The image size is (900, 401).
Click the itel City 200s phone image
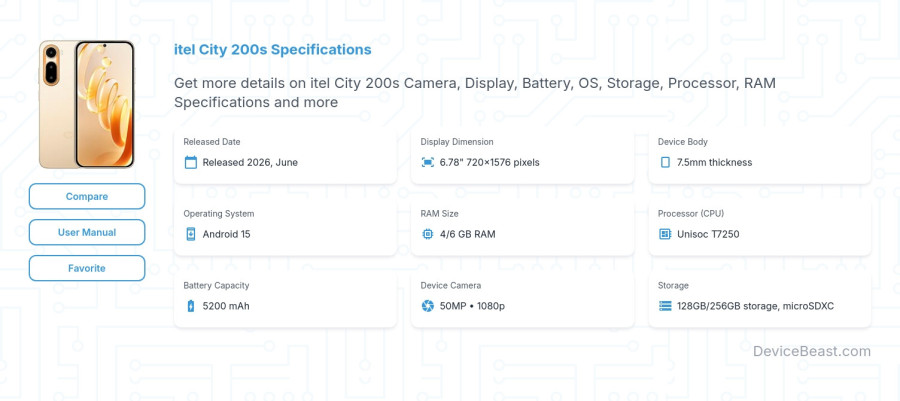click(x=87, y=104)
